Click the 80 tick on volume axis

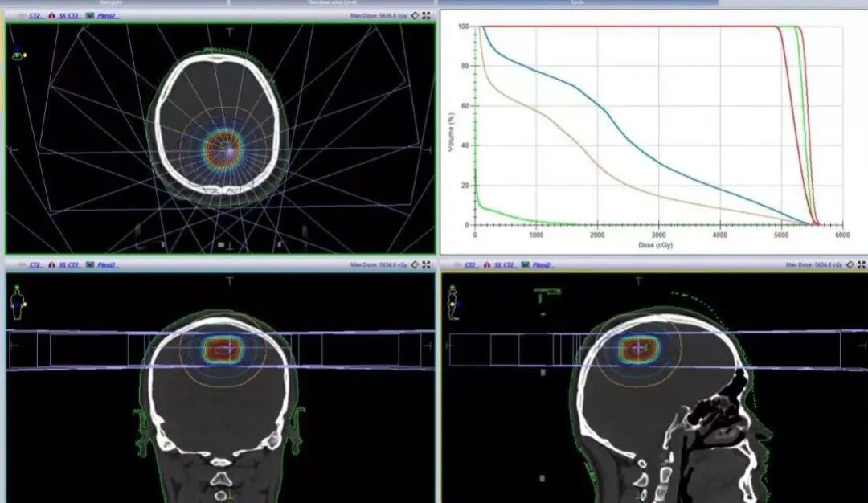click(x=465, y=66)
